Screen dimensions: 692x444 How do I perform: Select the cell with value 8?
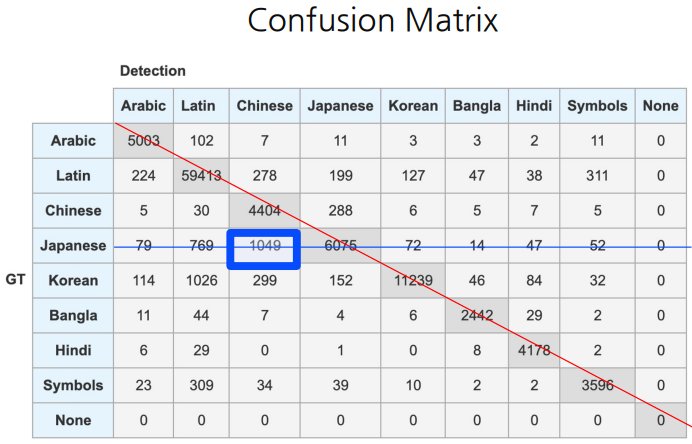coord(477,350)
